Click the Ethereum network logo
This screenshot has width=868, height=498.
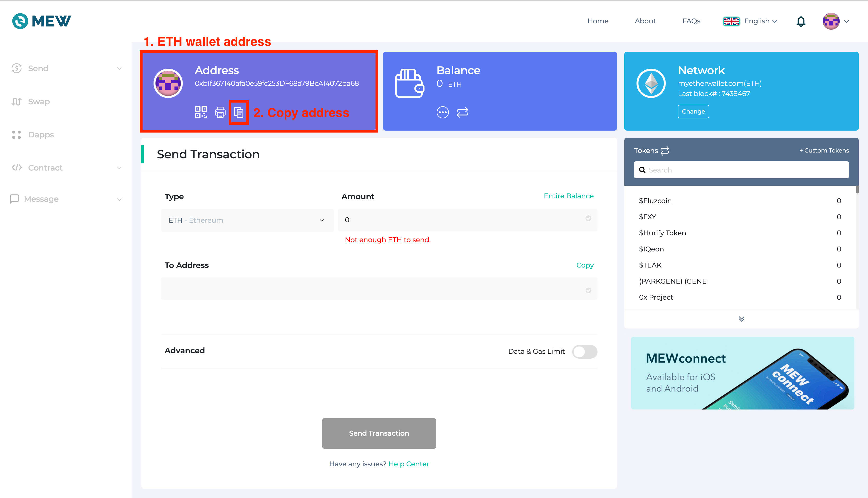pos(651,83)
